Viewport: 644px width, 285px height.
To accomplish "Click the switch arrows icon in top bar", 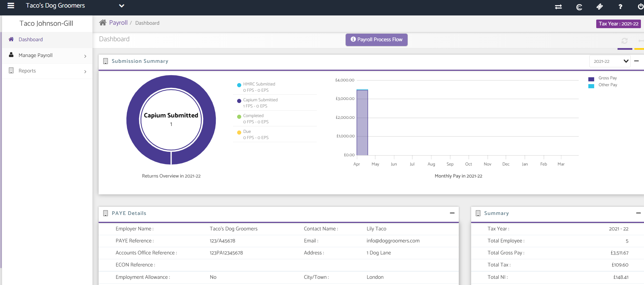I will tap(558, 7).
